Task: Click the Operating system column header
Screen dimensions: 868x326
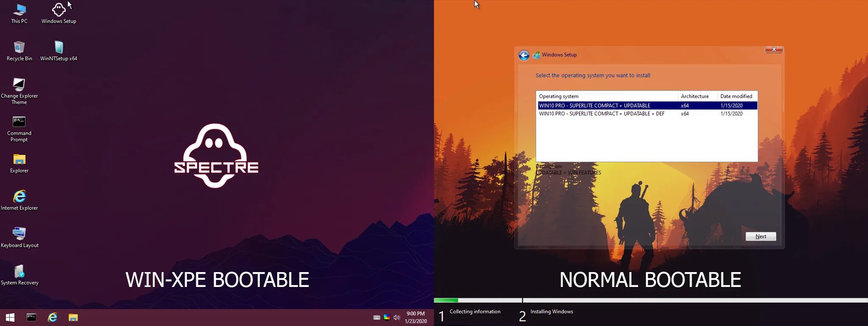Action: tap(607, 96)
